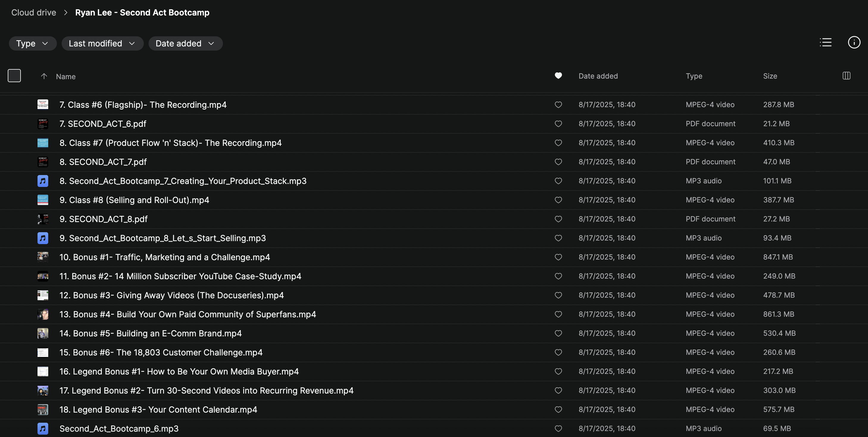
Task: Click the audio icon for Creating_Your_Product_Stack.mp3
Action: pyautogui.click(x=43, y=181)
